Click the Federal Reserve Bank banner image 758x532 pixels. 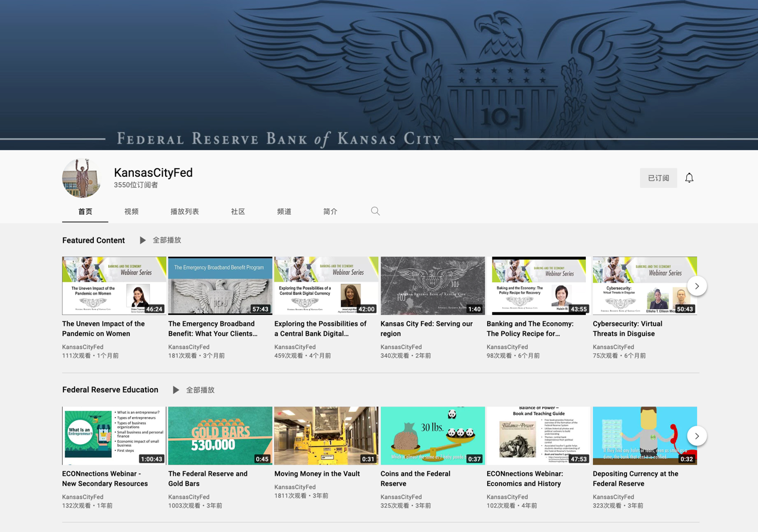pyautogui.click(x=379, y=75)
